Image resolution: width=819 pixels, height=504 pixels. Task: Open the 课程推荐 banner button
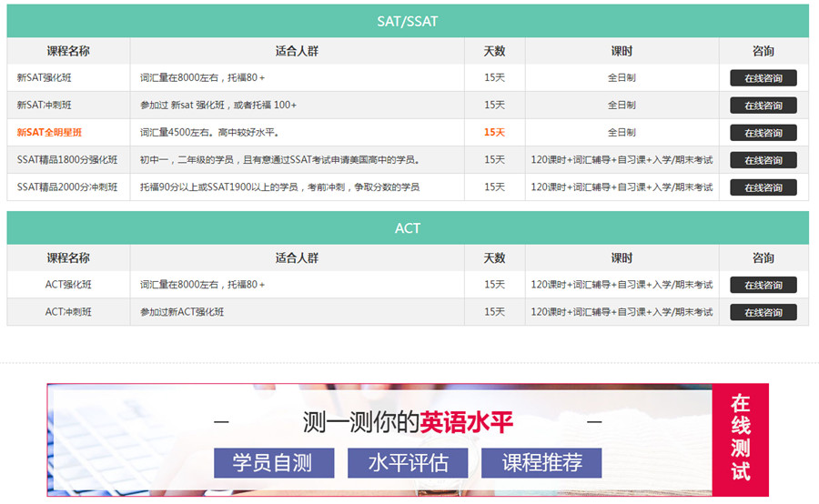point(541,462)
